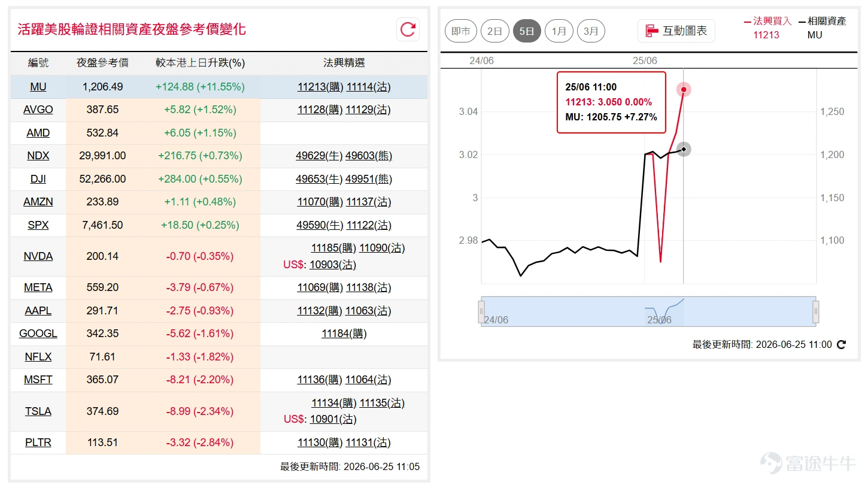This screenshot has width=868, height=485.
Task: Open put warrant 11090(沽) for NVDA
Action: point(383,248)
